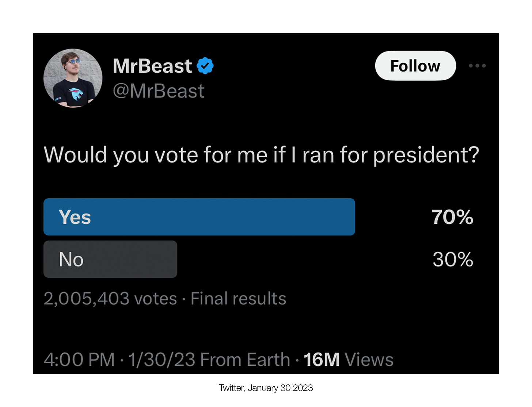The image size is (532, 407).
Task: View the 16M Views analytics
Action: pyautogui.click(x=348, y=360)
